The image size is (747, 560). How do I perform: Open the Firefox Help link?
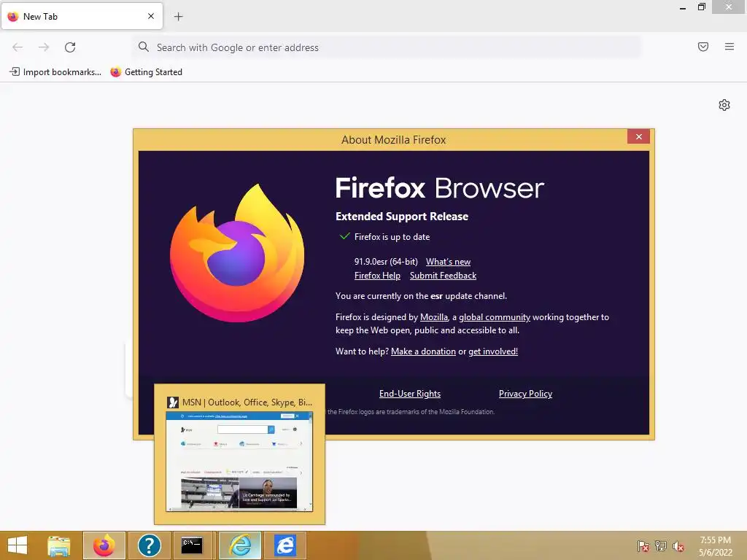click(x=377, y=275)
